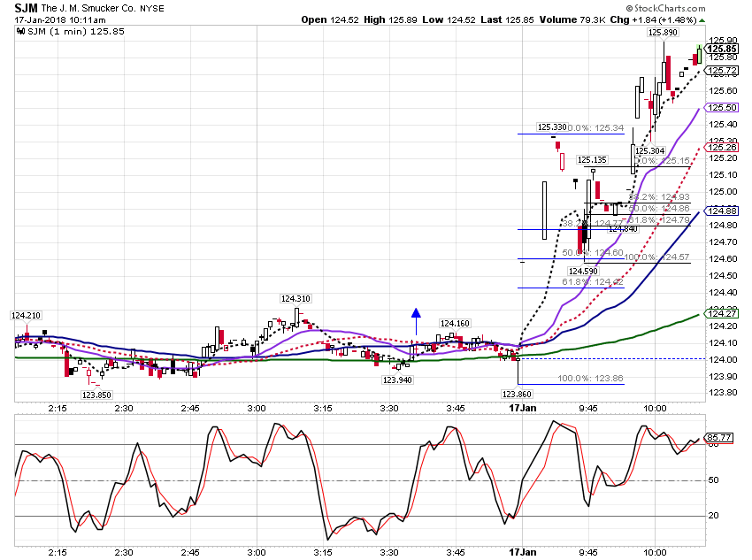752x560 pixels.
Task: Select the Open 124.52 value
Action: (x=330, y=19)
